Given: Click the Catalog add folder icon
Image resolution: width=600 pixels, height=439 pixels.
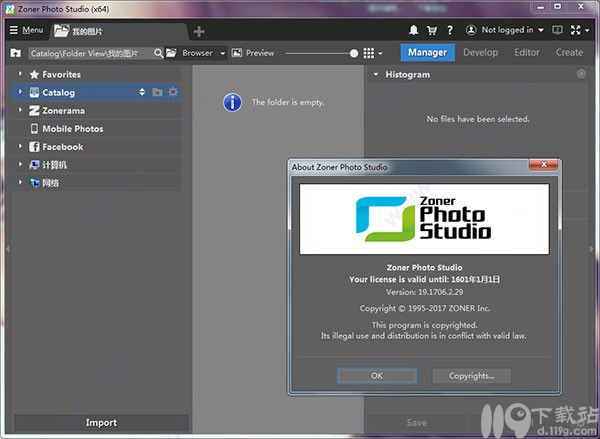Looking at the screenshot, I should pos(157,92).
